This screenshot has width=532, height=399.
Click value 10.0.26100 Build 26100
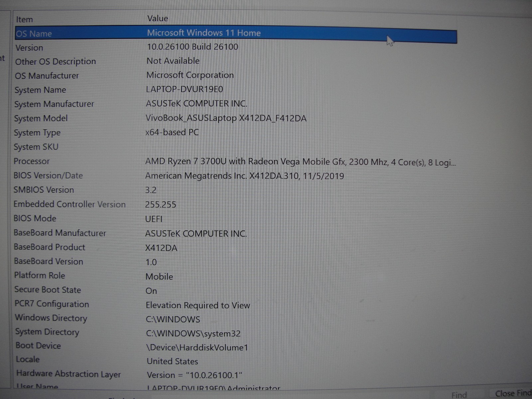pyautogui.click(x=193, y=47)
